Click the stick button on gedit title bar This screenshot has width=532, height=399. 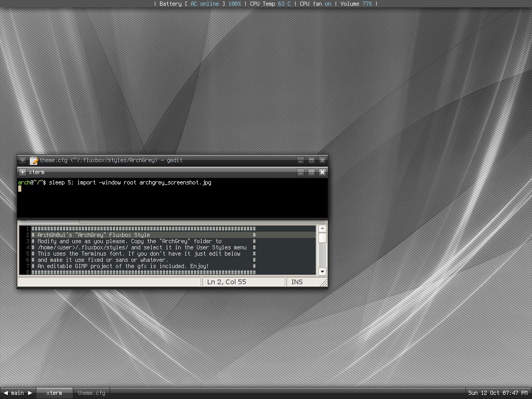coord(22,160)
